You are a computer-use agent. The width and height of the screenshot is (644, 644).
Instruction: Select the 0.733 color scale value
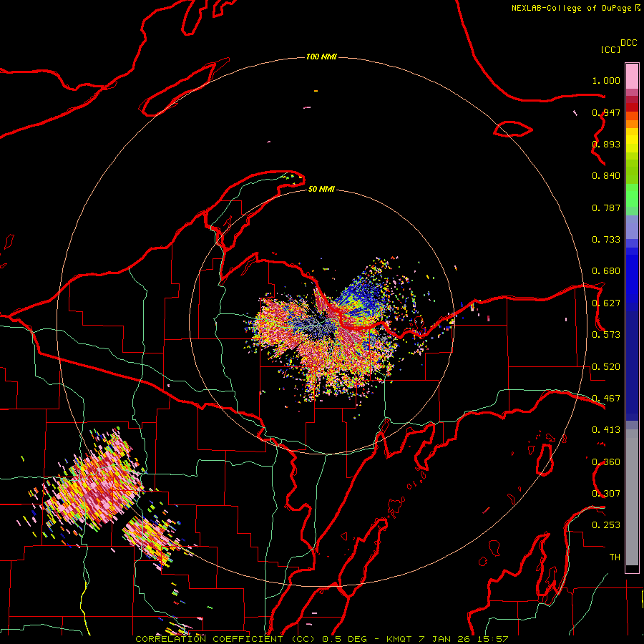tap(606, 240)
